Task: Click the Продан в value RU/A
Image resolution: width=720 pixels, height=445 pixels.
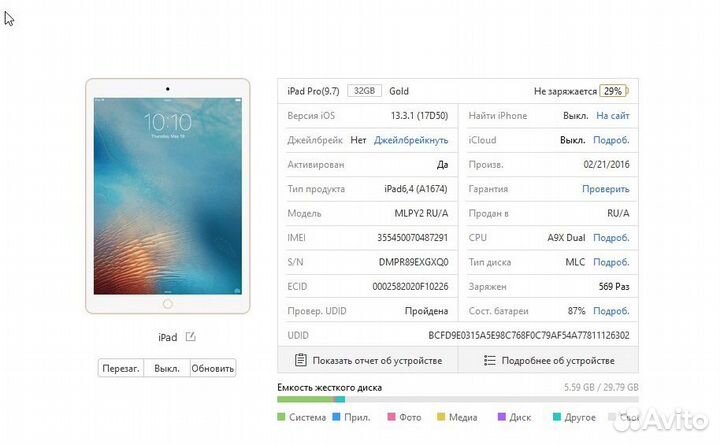Action: [618, 213]
